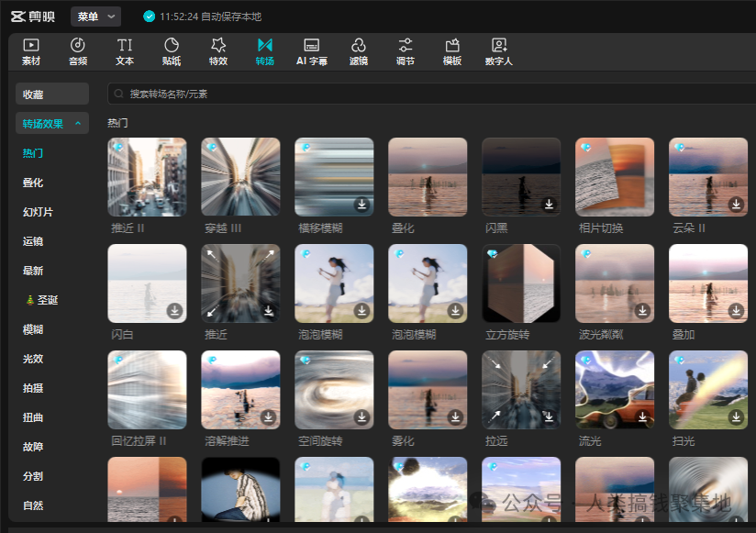Select the 立方旋转 transition thumbnail
Image resolution: width=756 pixels, height=533 pixels.
coord(521,283)
